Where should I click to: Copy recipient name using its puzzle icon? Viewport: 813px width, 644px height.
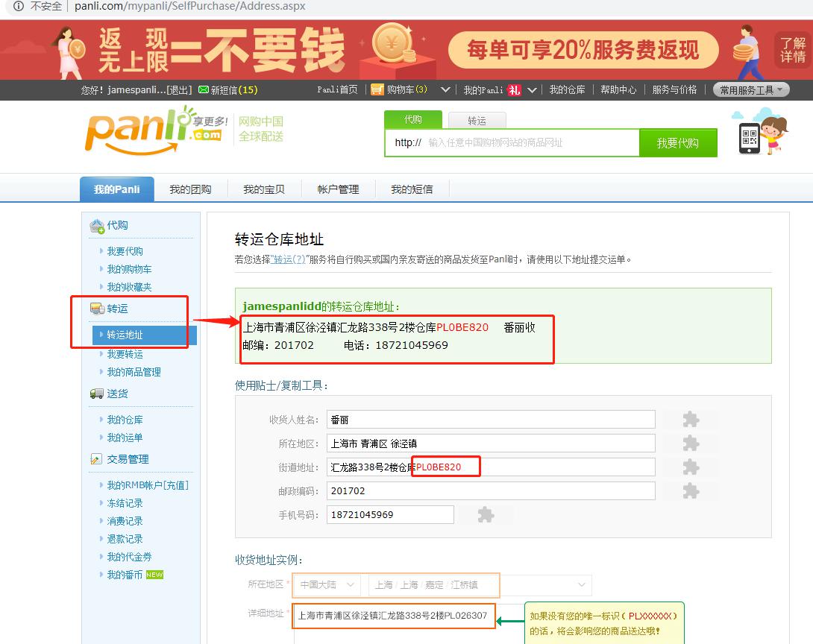[690, 419]
